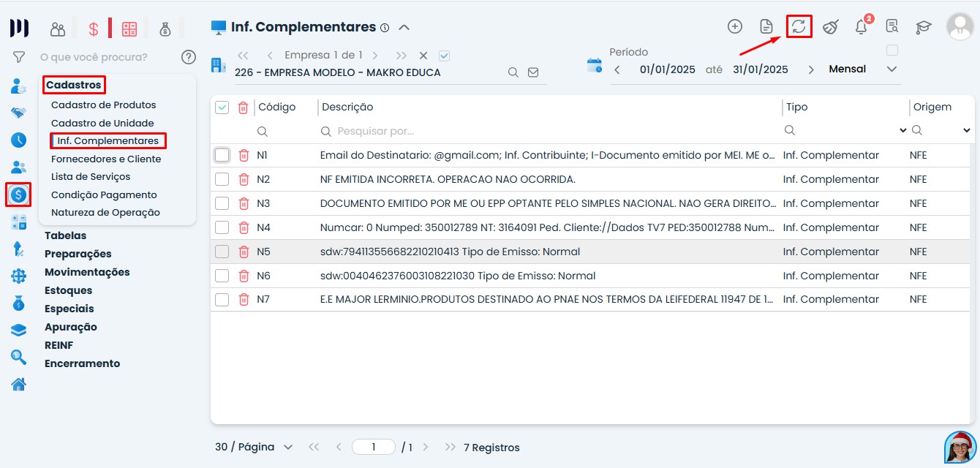Viewport: 980px width, 468px height.
Task: Open the Mensal period dropdown
Action: pyautogui.click(x=892, y=69)
